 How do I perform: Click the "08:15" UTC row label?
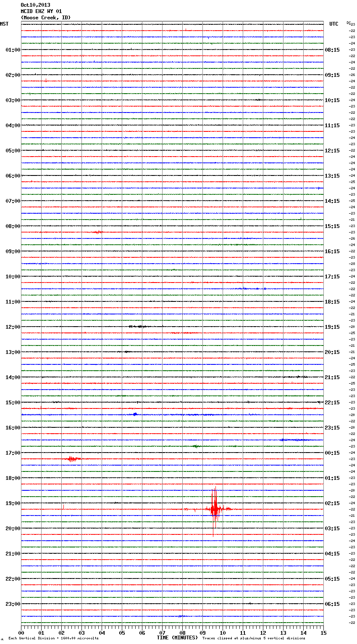click(332, 50)
